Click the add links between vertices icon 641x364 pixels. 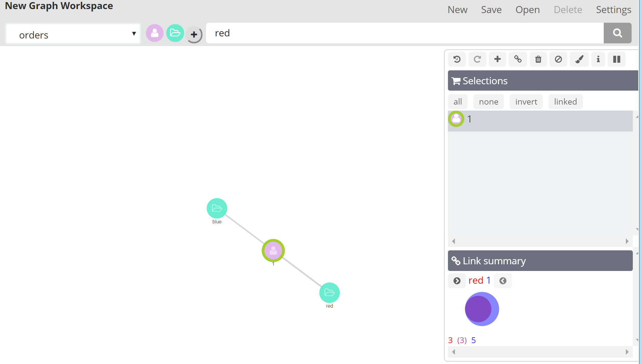tap(518, 59)
